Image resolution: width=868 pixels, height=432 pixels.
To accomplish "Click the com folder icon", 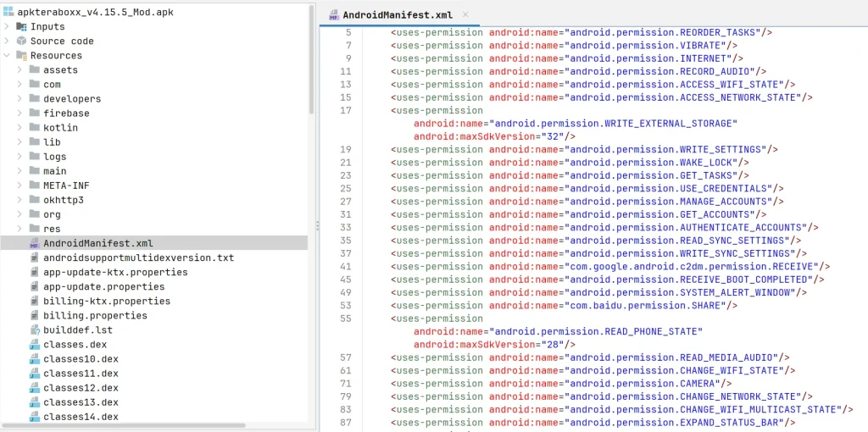I will (x=34, y=84).
